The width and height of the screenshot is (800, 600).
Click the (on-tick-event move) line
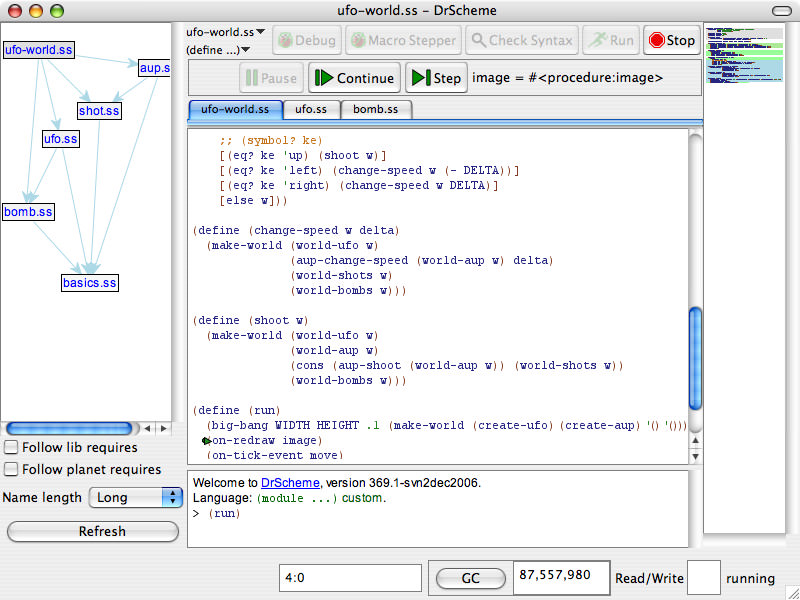point(274,455)
